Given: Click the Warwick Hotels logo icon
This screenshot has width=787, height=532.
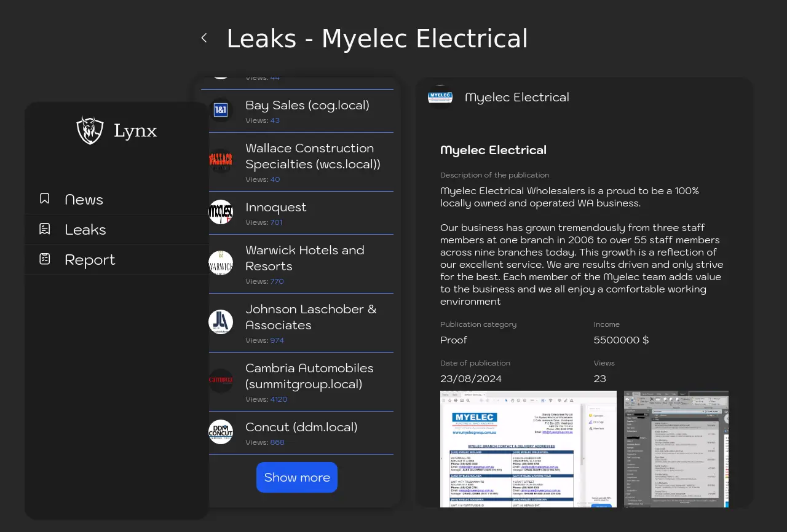Looking at the screenshot, I should (x=221, y=263).
